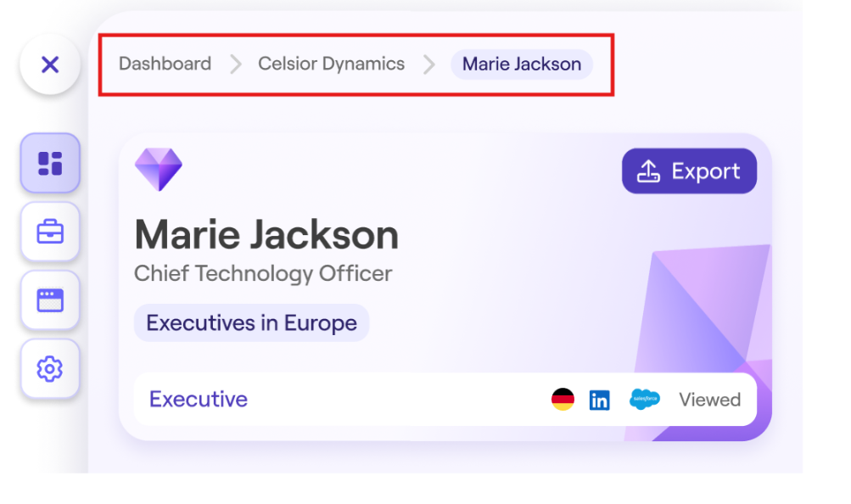Open the LinkedIn icon
The height and width of the screenshot is (504, 851).
pos(600,400)
